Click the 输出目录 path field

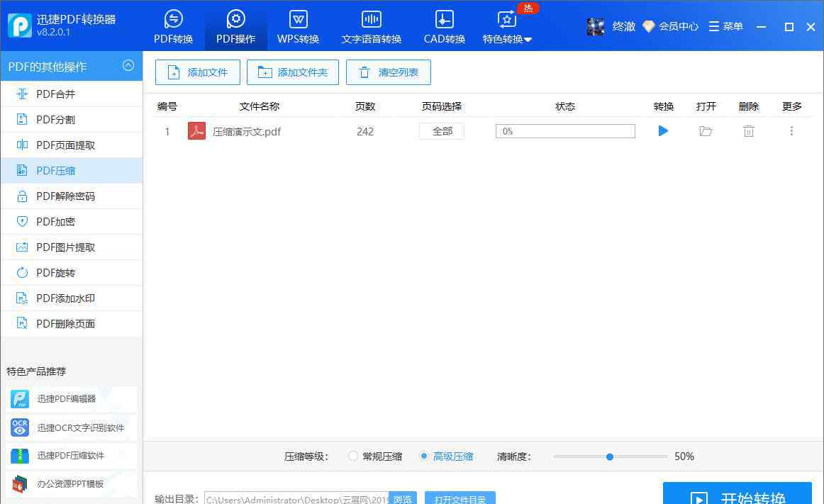click(x=296, y=499)
